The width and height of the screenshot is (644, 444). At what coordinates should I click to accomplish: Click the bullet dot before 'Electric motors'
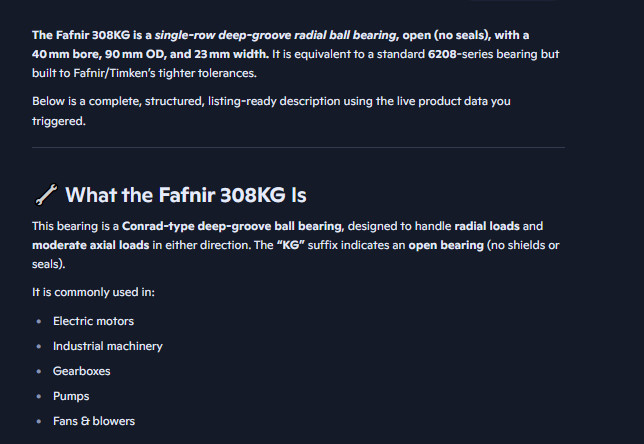[39, 321]
